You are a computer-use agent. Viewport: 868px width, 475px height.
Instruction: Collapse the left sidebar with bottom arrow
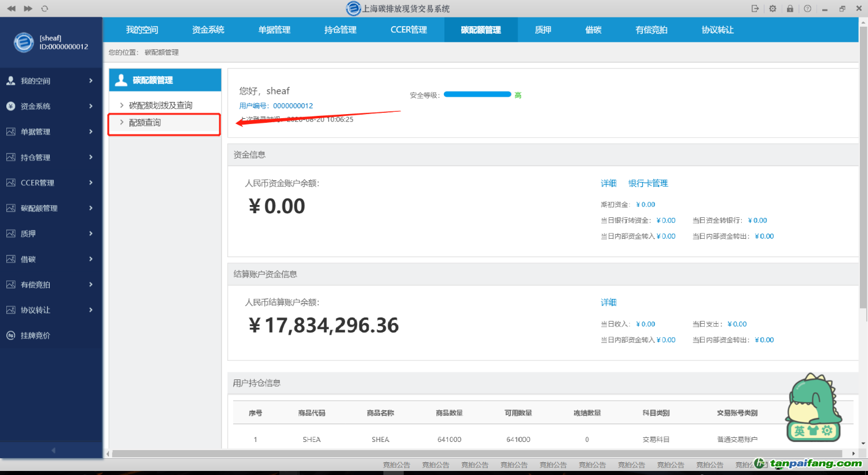click(x=53, y=450)
